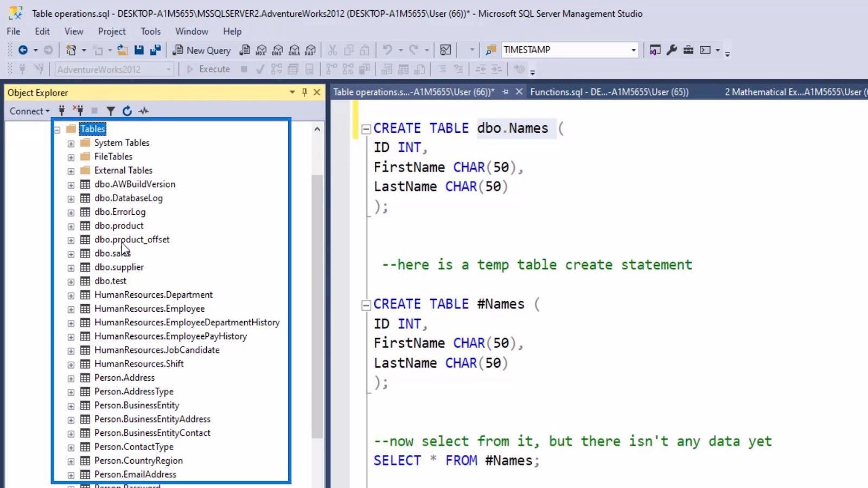The width and height of the screenshot is (868, 488).
Task: Select the Person.CountryRegion table
Action: (138, 461)
